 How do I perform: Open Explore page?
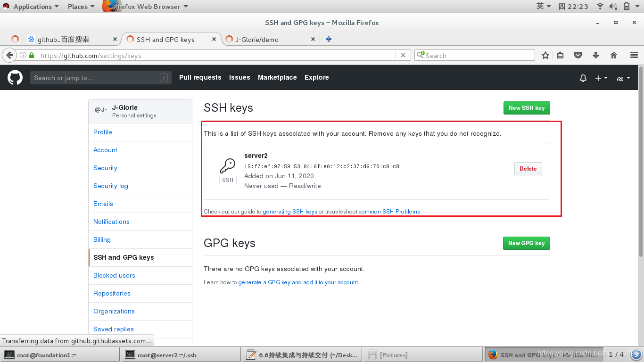tap(317, 77)
